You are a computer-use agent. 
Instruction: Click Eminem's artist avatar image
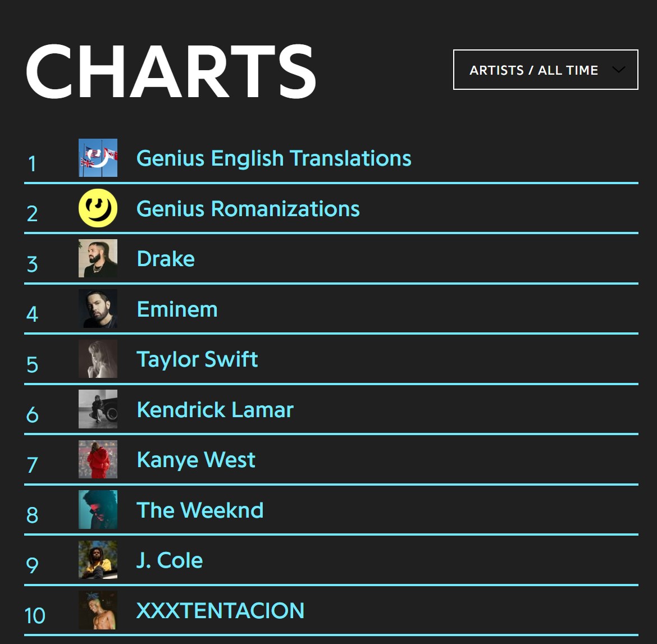click(98, 309)
